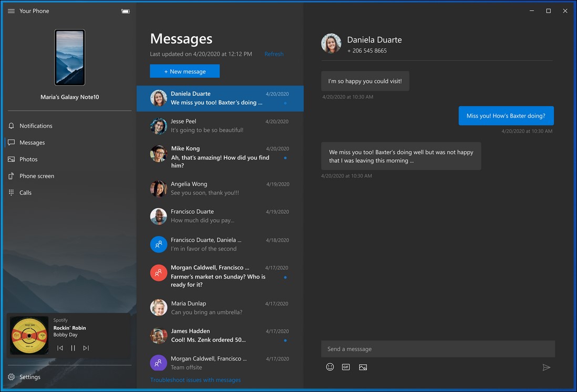Screen dimensions: 577x392
Task: Click the Send a message input field
Action: coord(438,349)
